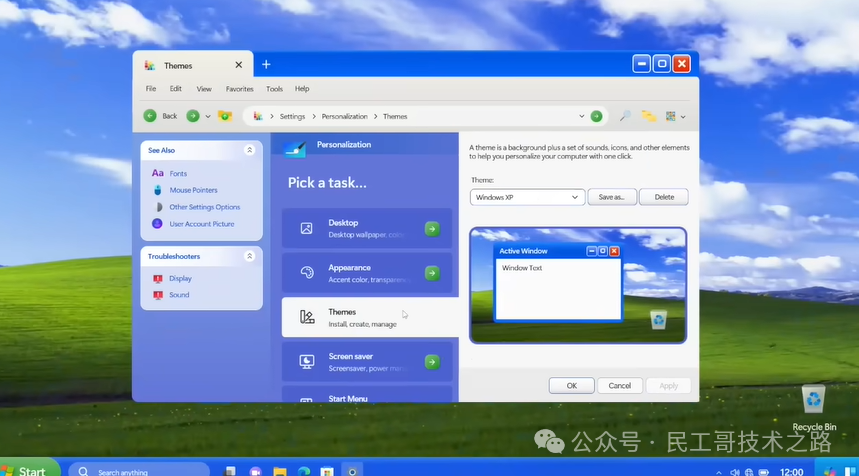Open the Views dropdown arrow
The width and height of the screenshot is (859, 476).
click(683, 117)
